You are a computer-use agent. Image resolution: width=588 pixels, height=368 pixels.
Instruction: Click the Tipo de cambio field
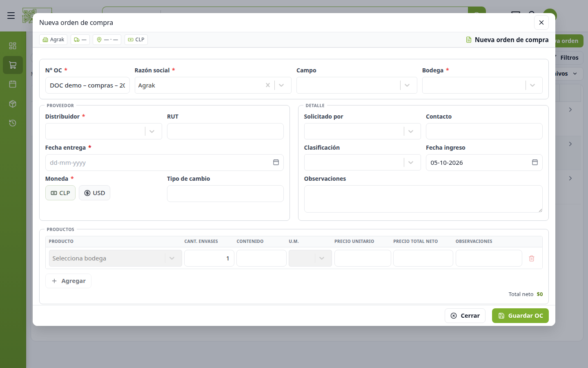tap(225, 194)
